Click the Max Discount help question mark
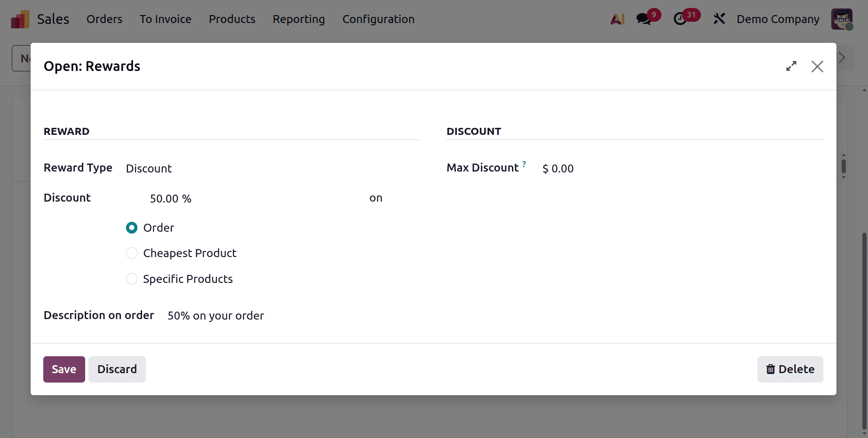868x438 pixels. pos(525,164)
